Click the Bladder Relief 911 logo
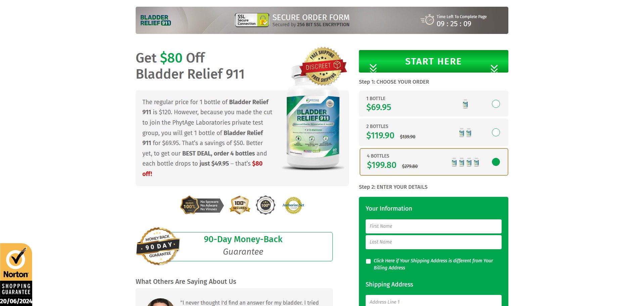This screenshot has width=644, height=306. tap(155, 20)
